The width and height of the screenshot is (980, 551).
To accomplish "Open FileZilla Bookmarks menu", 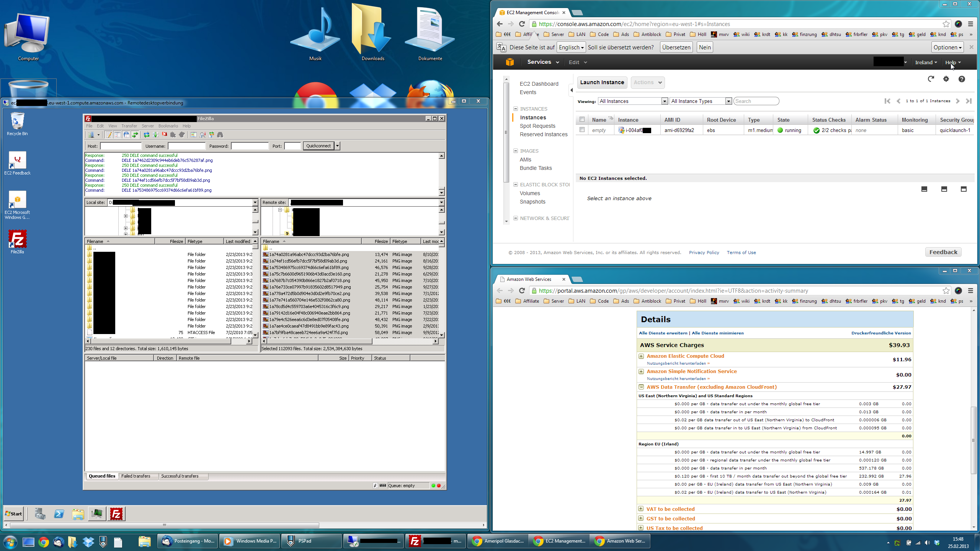I will tap(168, 126).
